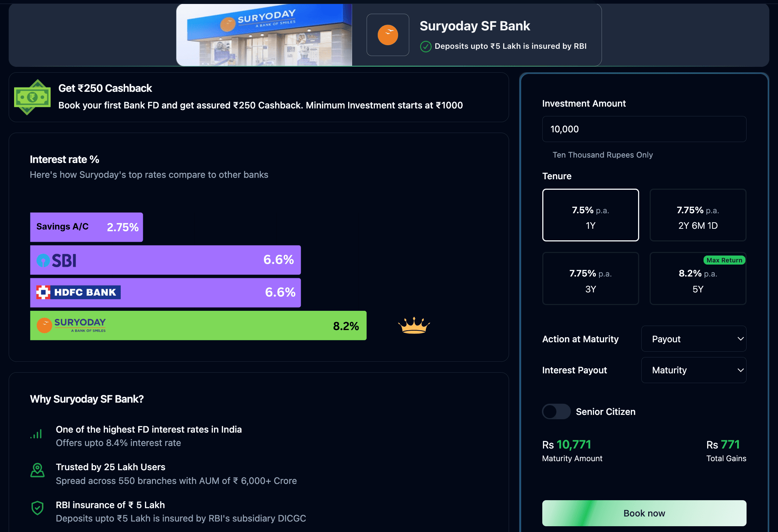Click the green RBI insured checkmark icon
This screenshot has width=778, height=532.
point(426,47)
